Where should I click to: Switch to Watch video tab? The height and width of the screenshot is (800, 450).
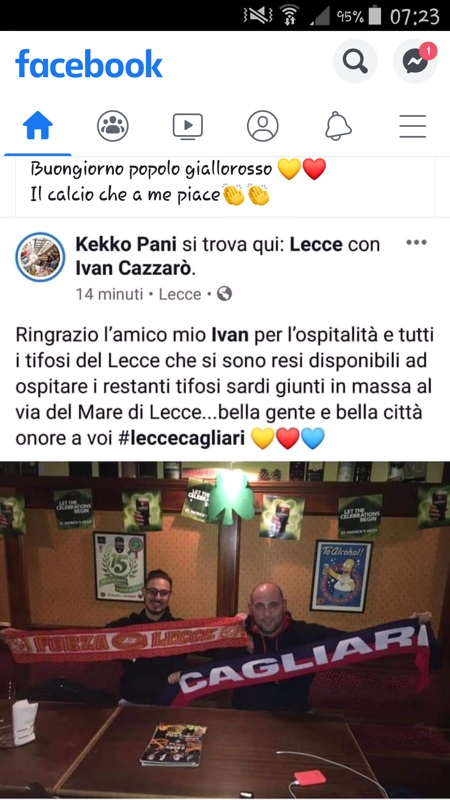tap(187, 126)
